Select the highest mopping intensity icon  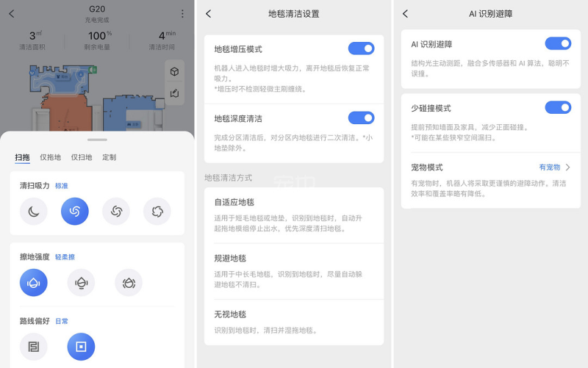point(129,283)
